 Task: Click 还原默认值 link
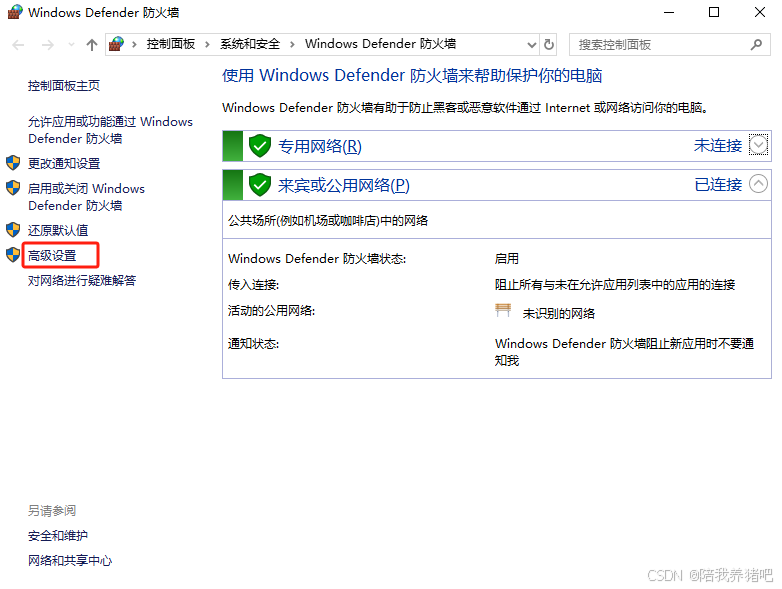click(x=58, y=230)
